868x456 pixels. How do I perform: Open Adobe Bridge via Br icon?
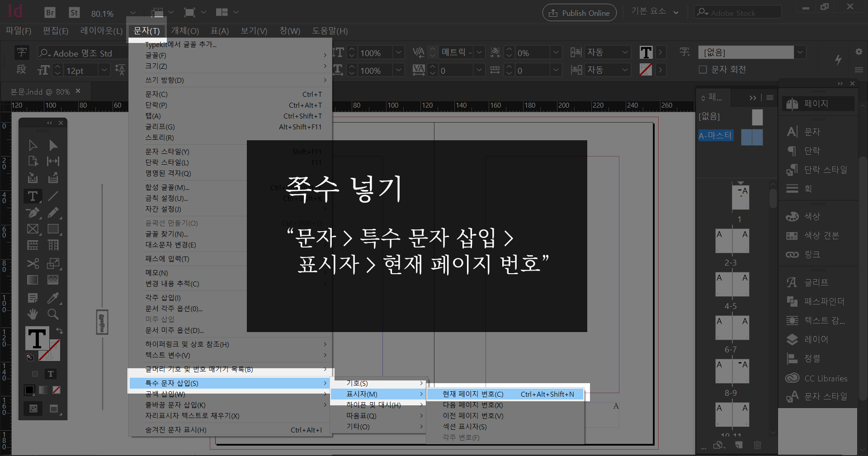(x=50, y=13)
